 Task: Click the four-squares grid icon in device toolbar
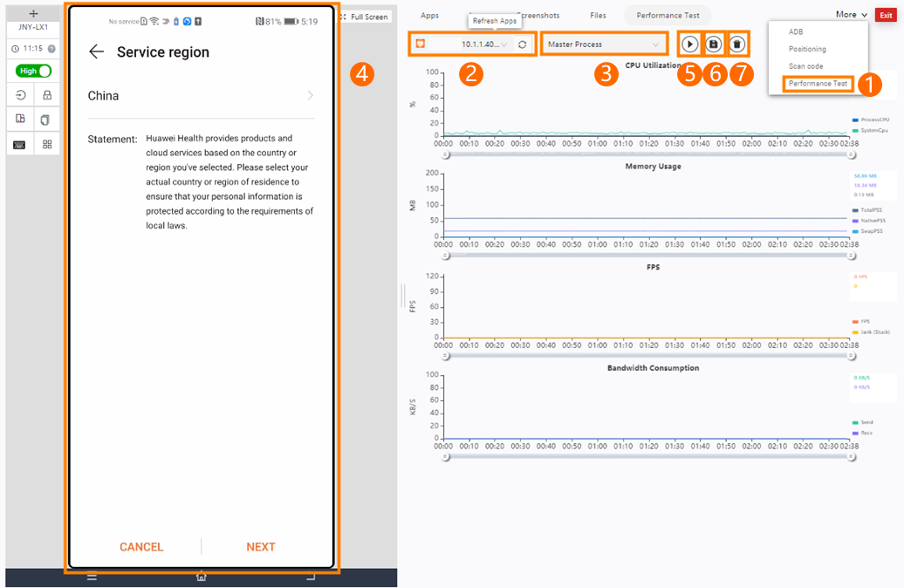pyautogui.click(x=47, y=144)
